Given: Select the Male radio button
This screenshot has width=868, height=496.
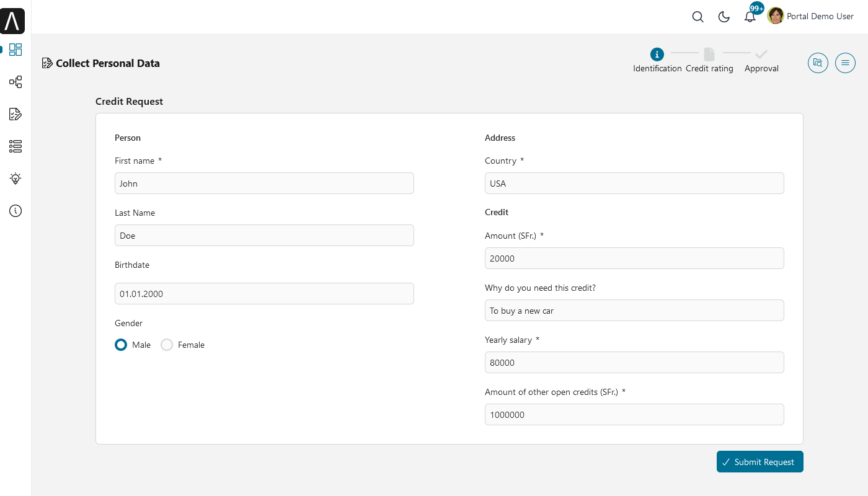Looking at the screenshot, I should click(121, 345).
